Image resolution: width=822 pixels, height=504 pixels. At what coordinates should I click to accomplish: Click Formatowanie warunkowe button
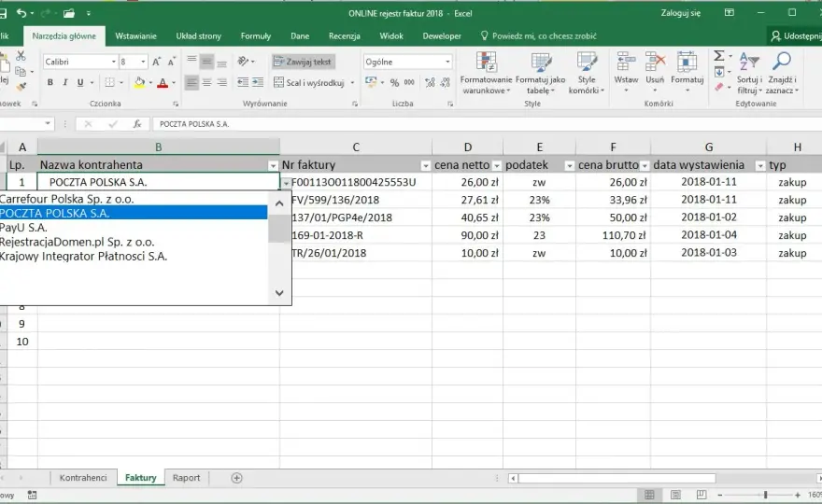pos(486,73)
